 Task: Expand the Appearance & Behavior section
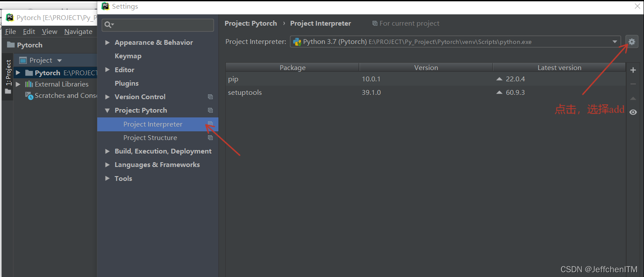[107, 42]
